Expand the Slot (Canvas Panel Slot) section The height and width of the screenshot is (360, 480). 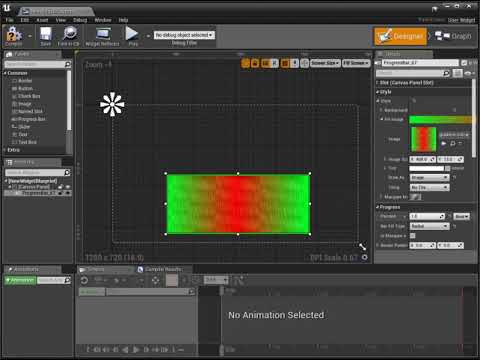[x=378, y=83]
